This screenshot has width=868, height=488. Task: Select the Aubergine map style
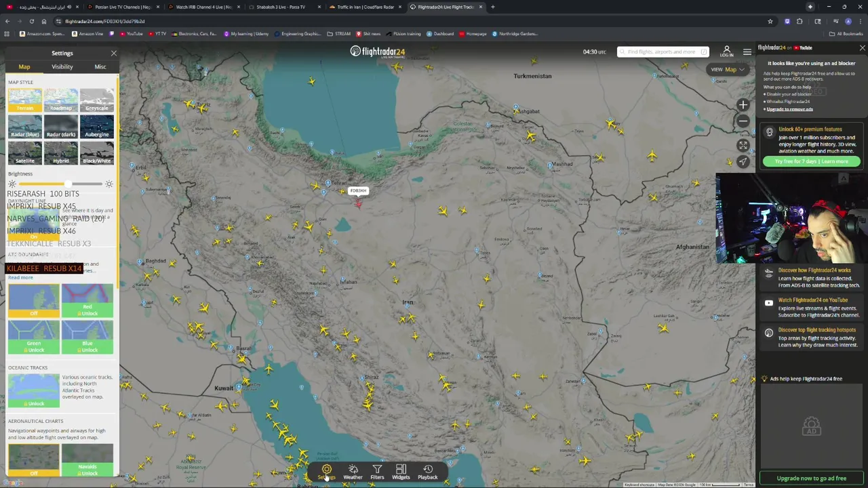tap(96, 127)
